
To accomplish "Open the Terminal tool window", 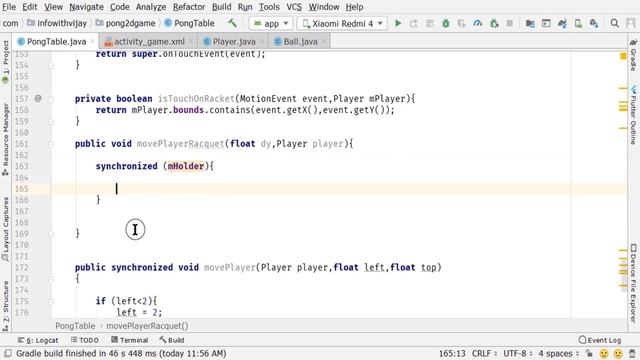I will pyautogui.click(x=129, y=340).
